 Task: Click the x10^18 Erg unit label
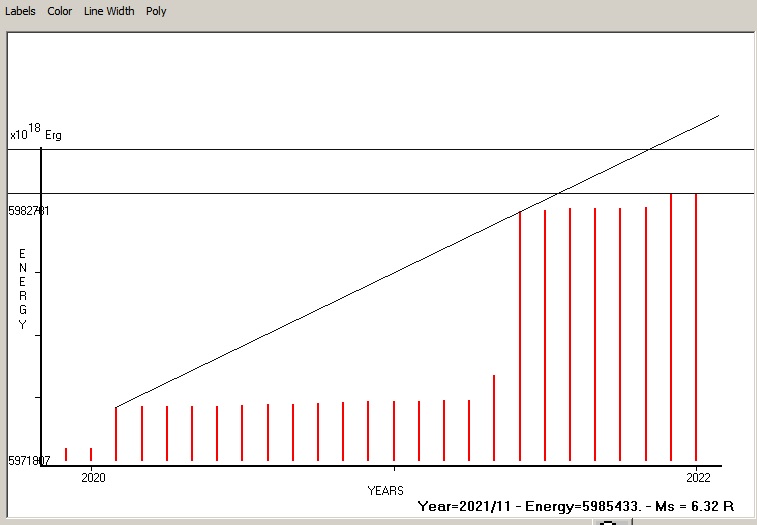click(x=34, y=133)
